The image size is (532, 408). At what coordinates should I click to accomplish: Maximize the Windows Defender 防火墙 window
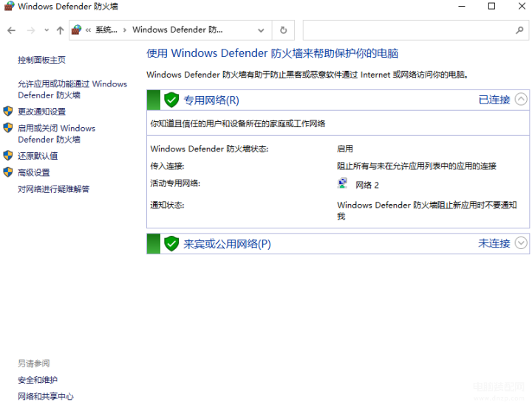click(491, 6)
